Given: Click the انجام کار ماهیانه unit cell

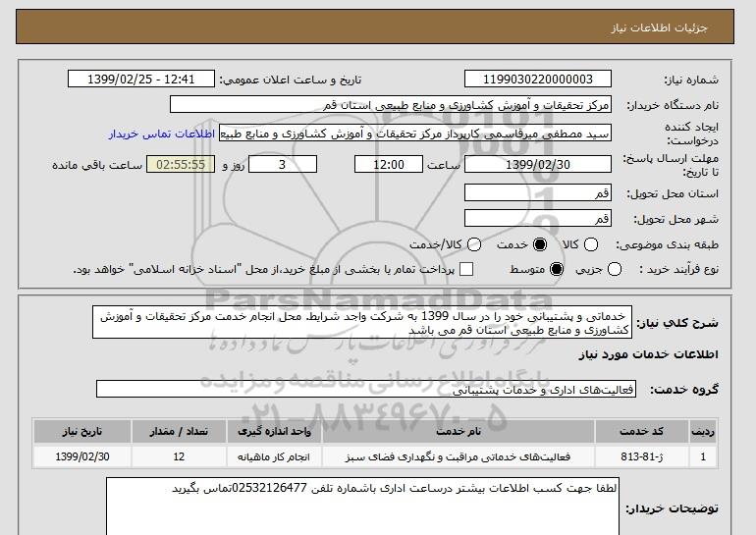Looking at the screenshot, I should [274, 456].
